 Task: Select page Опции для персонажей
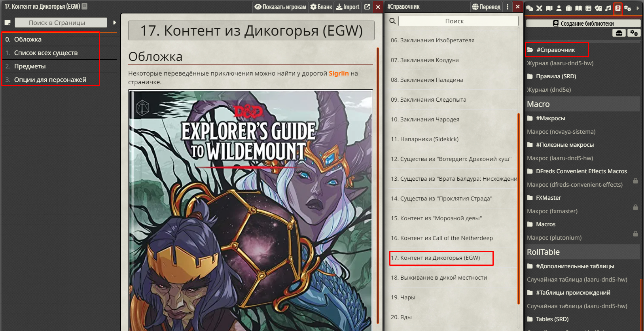[59, 79]
